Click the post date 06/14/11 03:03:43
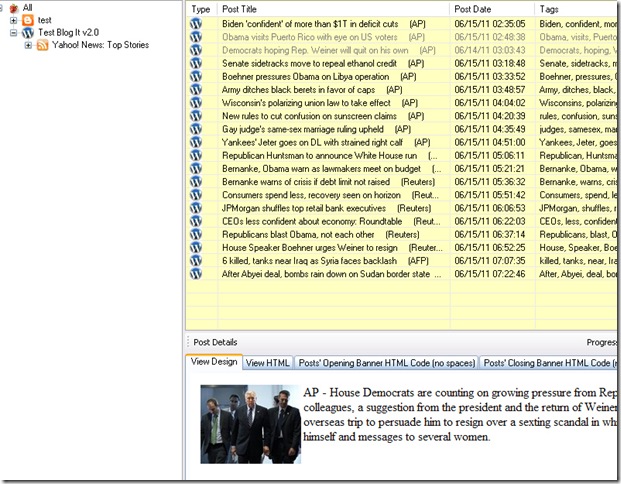621x484 pixels. (490, 50)
